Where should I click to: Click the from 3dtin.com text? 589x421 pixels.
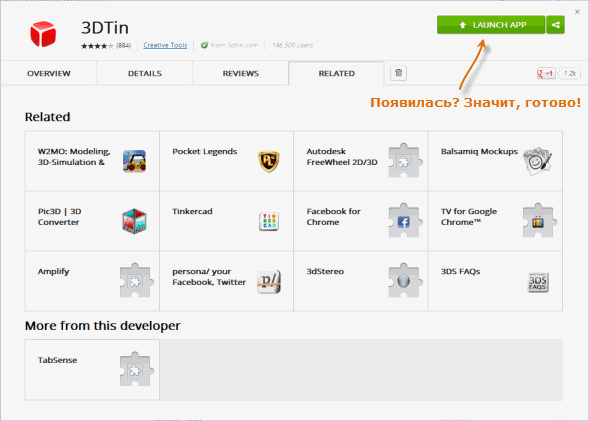coord(234,45)
